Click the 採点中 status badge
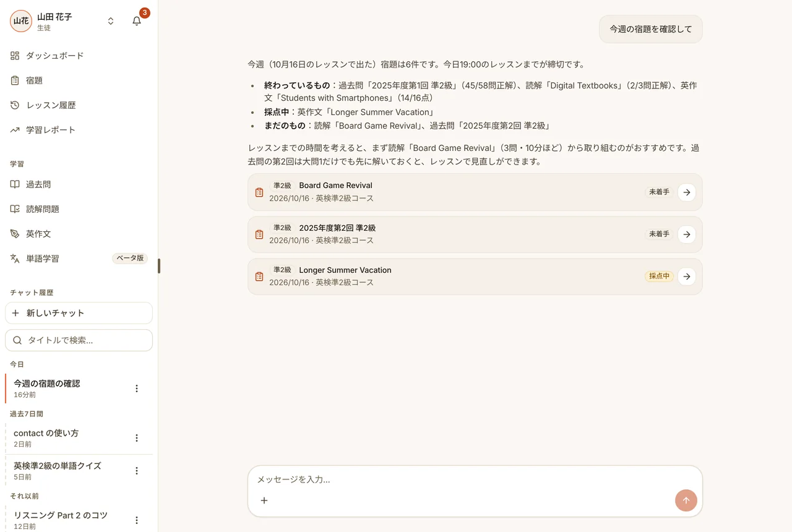The image size is (792, 532). (x=659, y=277)
